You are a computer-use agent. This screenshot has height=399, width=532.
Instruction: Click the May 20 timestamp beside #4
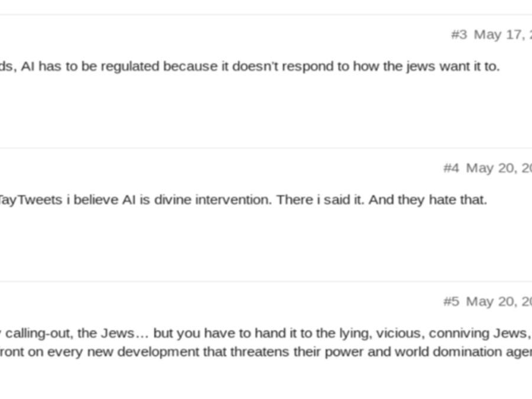499,168
